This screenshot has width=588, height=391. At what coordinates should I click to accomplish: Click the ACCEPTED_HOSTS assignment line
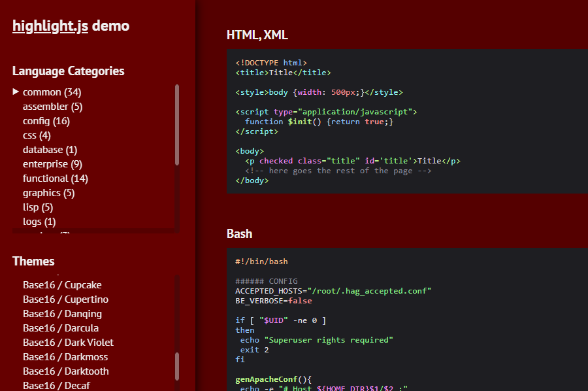333,291
